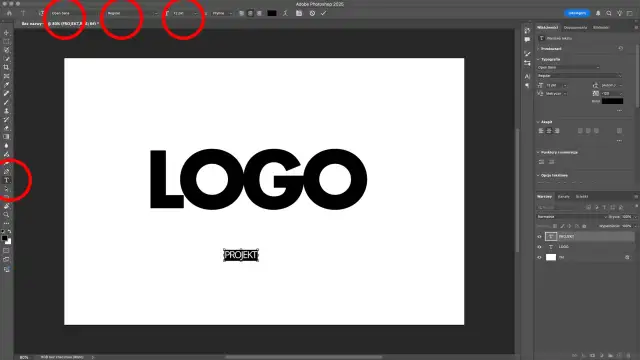This screenshot has width=640, height=360.
Task: Align text right in options bar
Action: [259, 13]
